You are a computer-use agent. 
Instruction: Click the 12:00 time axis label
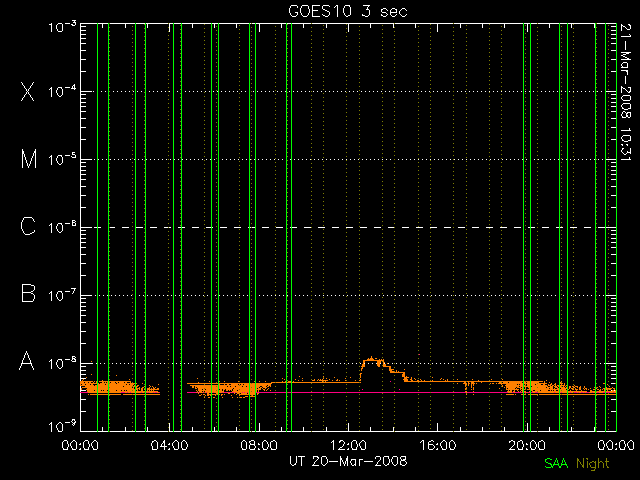(348, 445)
